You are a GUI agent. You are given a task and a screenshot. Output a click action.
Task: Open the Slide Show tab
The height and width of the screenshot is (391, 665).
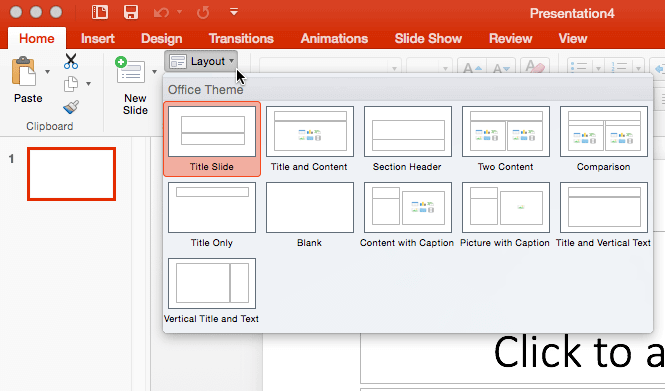point(428,39)
